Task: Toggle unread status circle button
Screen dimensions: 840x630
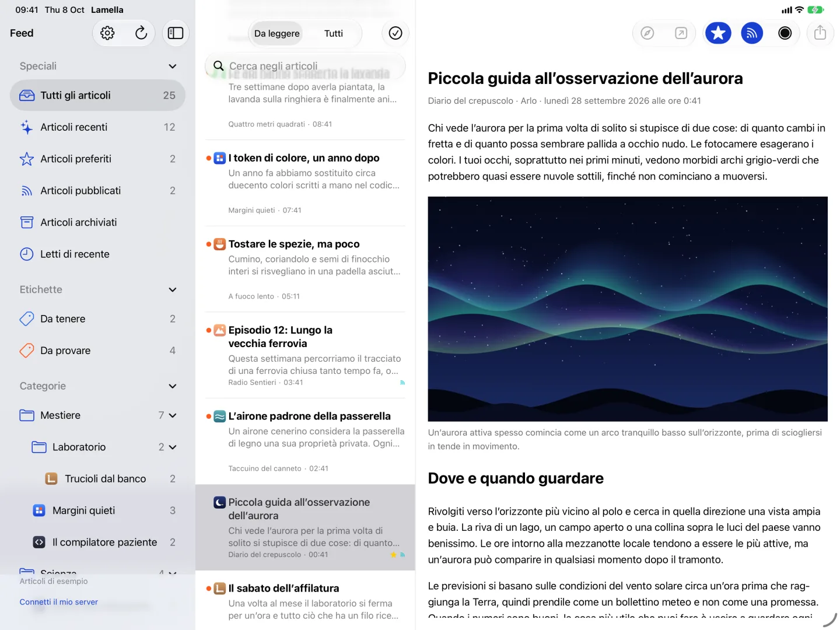Action: point(785,33)
